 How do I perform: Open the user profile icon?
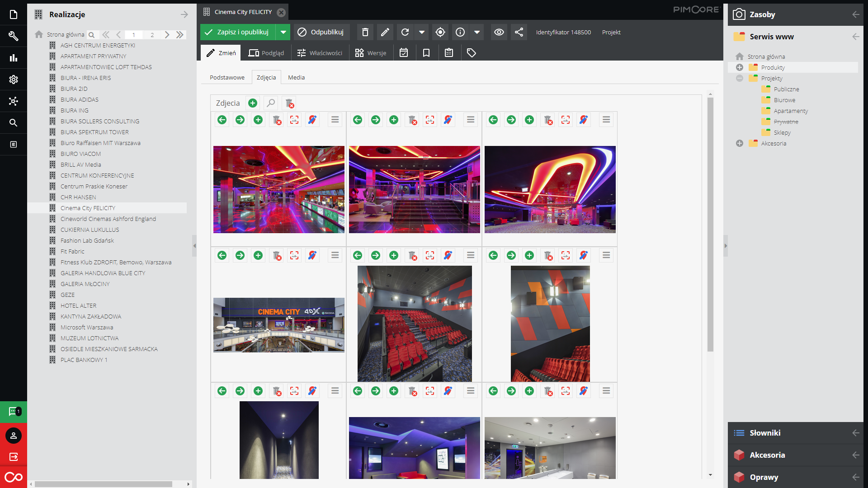tap(14, 436)
